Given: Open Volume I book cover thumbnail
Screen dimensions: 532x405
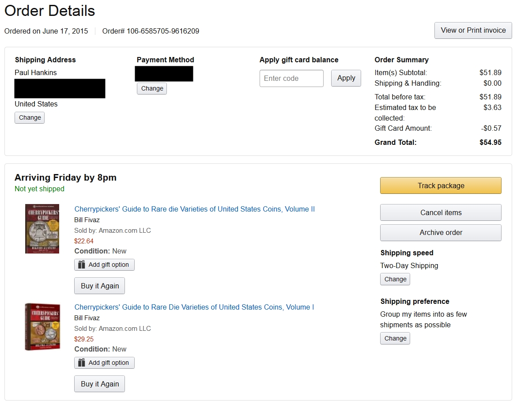Looking at the screenshot, I should point(42,326).
